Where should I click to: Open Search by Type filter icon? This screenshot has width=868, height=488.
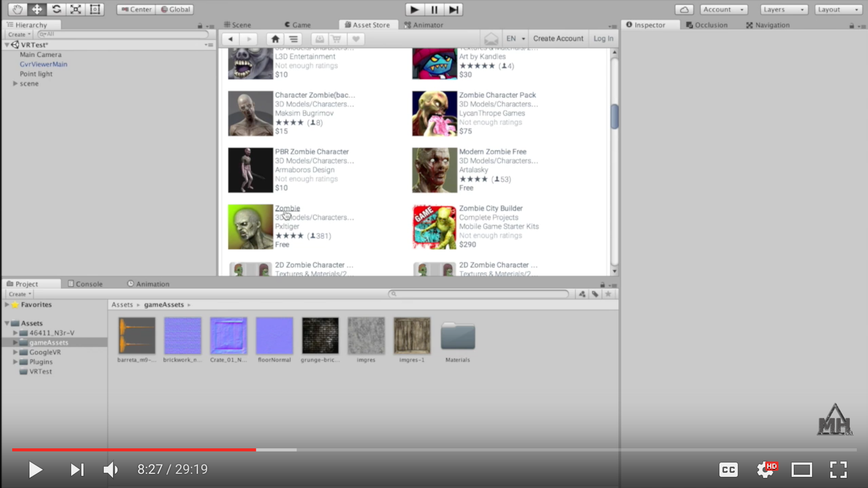(582, 294)
